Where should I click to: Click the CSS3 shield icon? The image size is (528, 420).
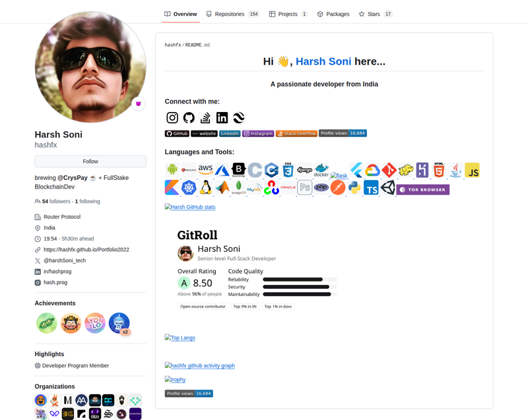[288, 169]
